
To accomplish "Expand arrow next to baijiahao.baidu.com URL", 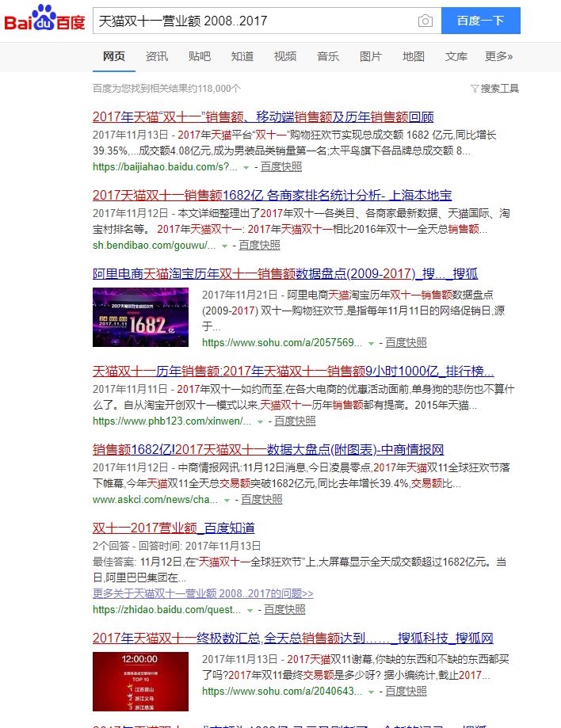I will (x=246, y=168).
